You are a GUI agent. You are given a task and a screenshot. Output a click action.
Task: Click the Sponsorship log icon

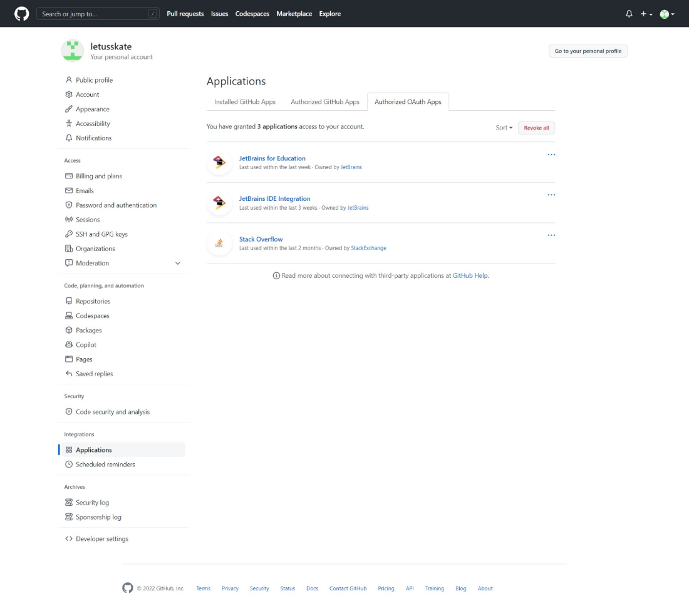(x=68, y=517)
